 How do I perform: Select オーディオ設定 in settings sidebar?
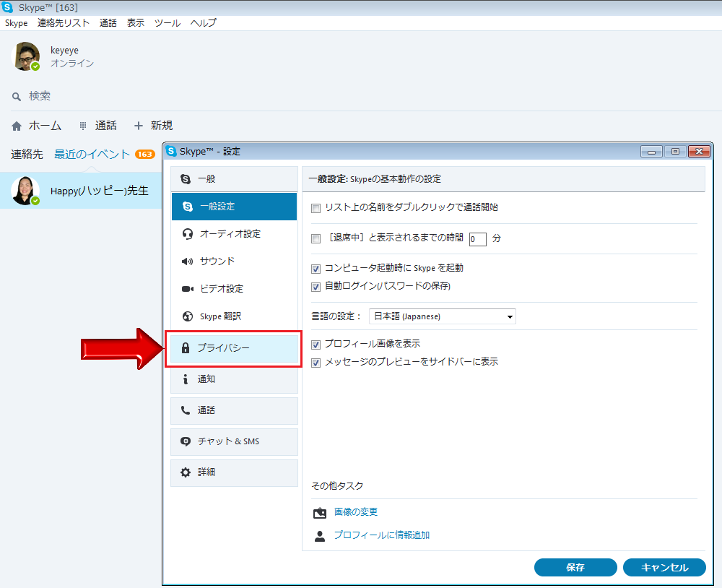(235, 234)
